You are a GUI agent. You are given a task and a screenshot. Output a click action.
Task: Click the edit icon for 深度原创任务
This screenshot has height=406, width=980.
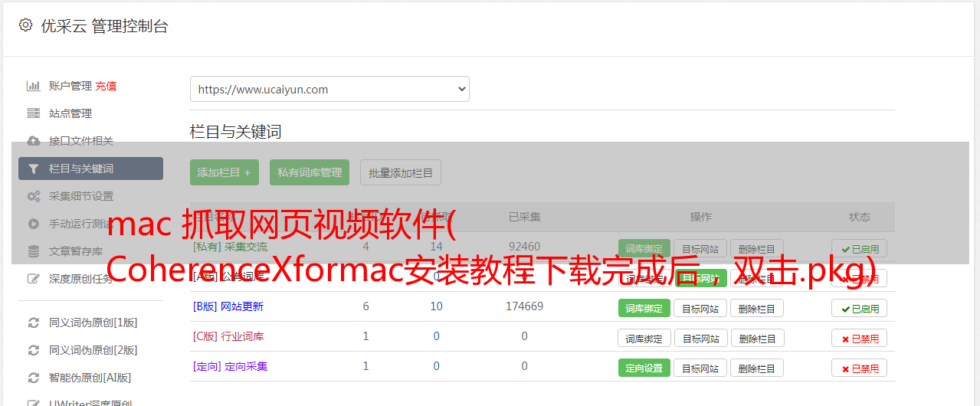pyautogui.click(x=34, y=279)
